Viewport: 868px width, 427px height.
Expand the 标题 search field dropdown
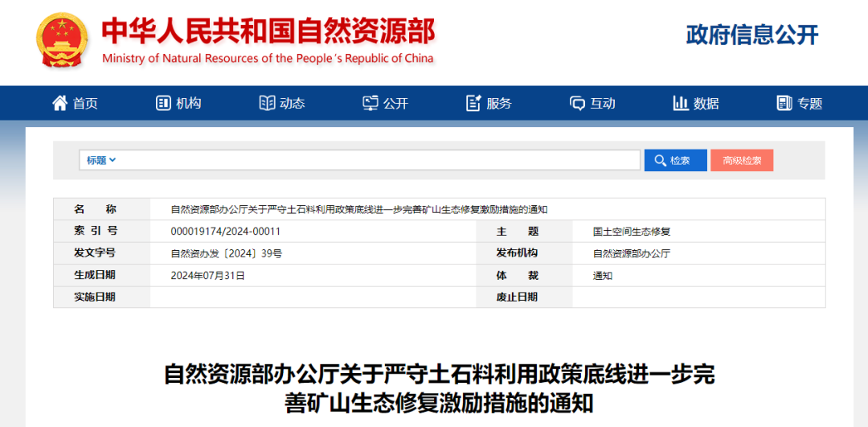(100, 160)
